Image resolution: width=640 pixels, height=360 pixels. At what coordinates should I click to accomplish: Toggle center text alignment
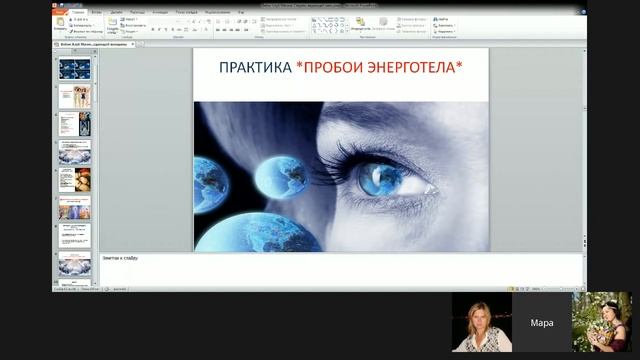(224, 30)
